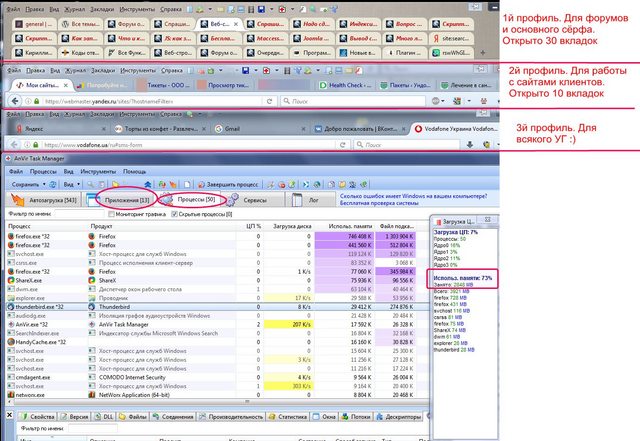
Task: Click the explorer.exe process icon
Action: (9, 297)
